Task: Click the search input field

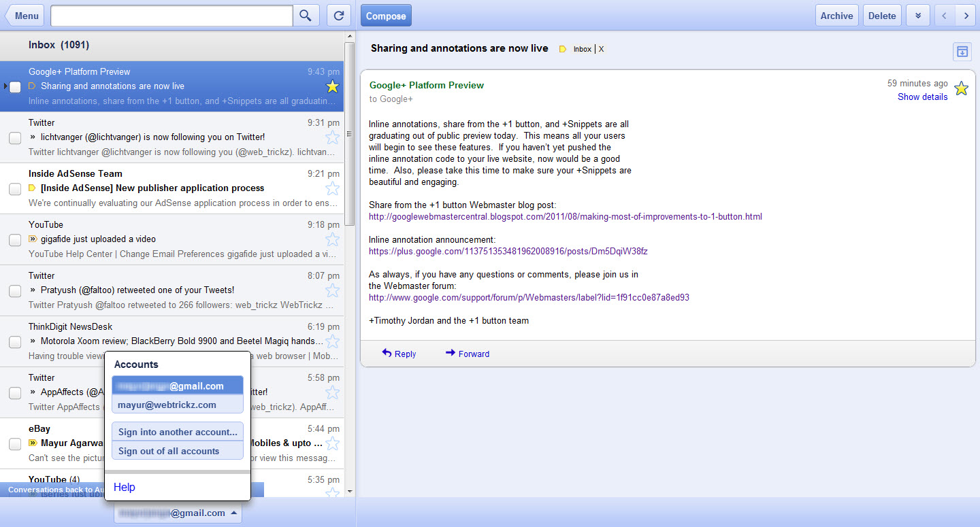Action: click(x=171, y=16)
